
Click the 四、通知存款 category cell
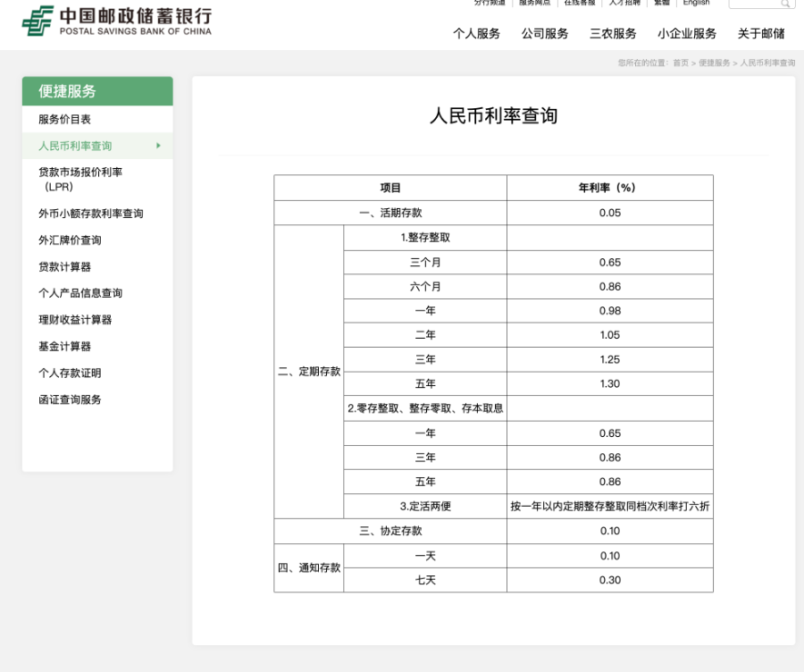pyautogui.click(x=309, y=567)
